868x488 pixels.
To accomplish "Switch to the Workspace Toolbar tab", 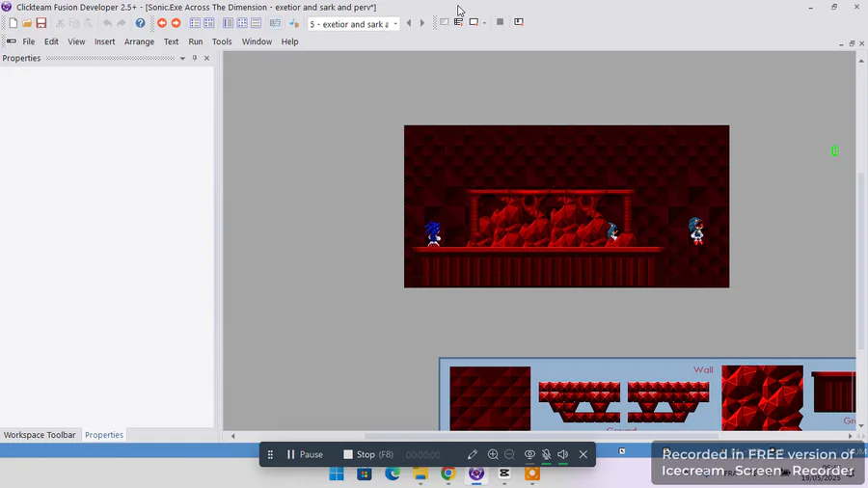I will click(40, 435).
